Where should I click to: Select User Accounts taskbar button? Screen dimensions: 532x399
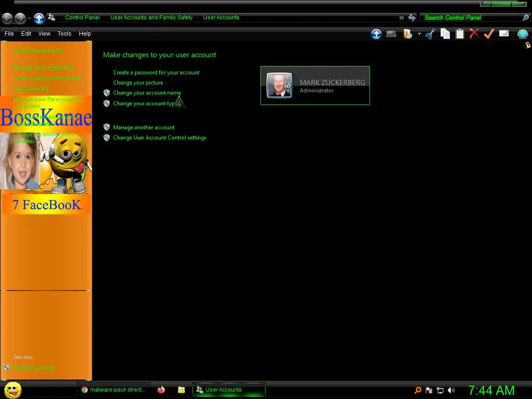(x=229, y=390)
